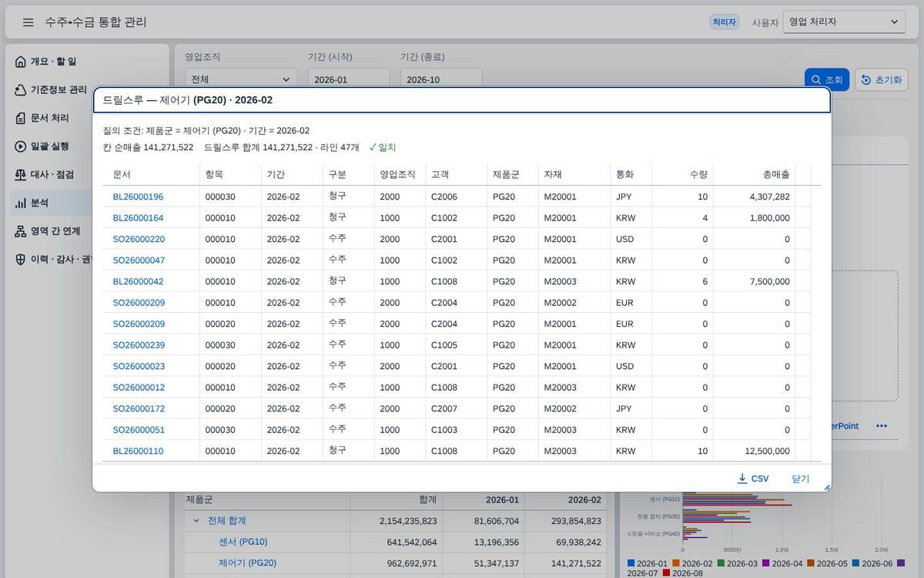Click the 항목 column header
This screenshot has width=924, height=578.
pyautogui.click(x=230, y=174)
